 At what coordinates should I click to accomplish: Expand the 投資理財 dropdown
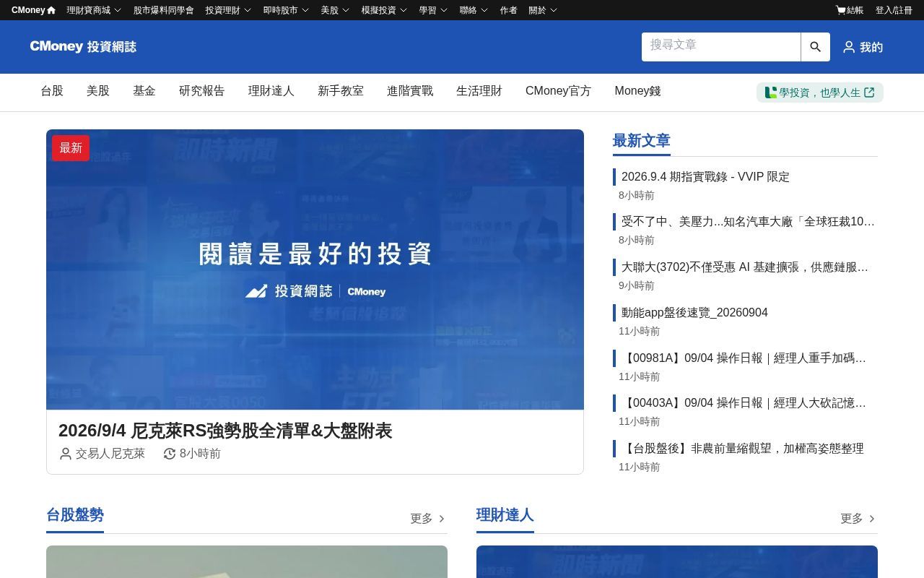[x=228, y=10]
